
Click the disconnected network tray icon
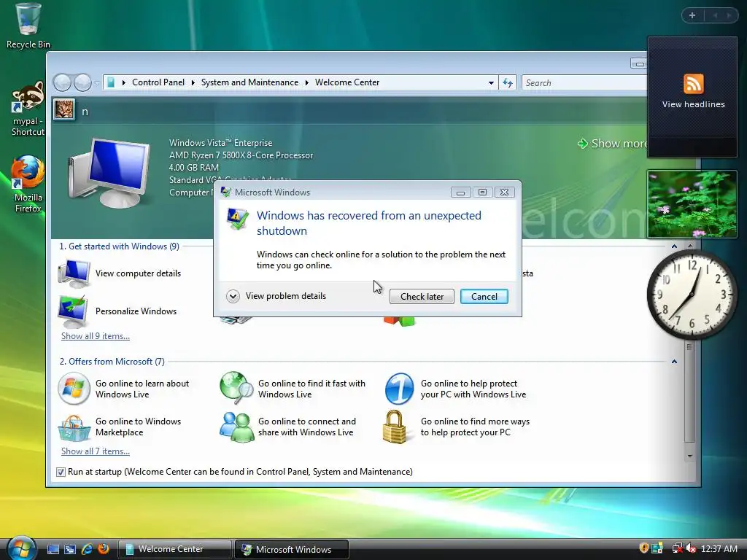676,548
